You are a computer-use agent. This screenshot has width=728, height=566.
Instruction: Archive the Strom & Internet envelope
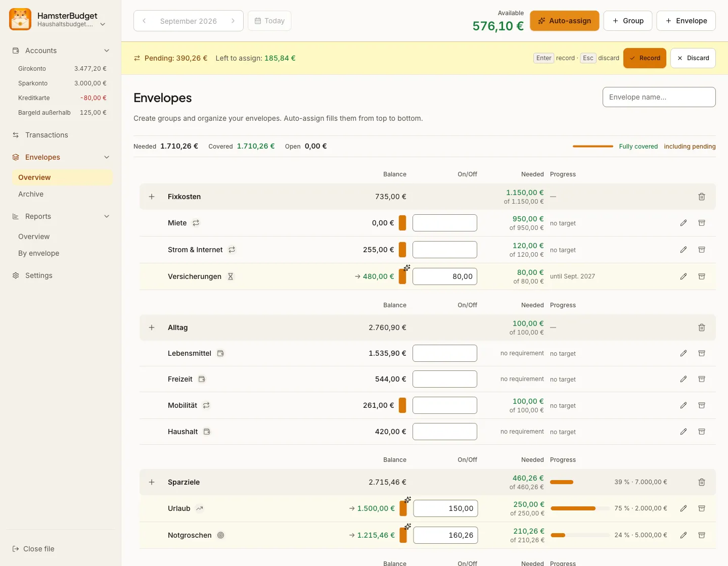[702, 250]
